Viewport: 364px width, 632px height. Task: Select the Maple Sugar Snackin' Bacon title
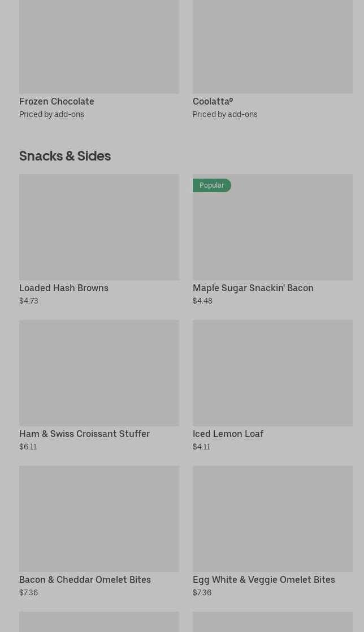pos(253,288)
